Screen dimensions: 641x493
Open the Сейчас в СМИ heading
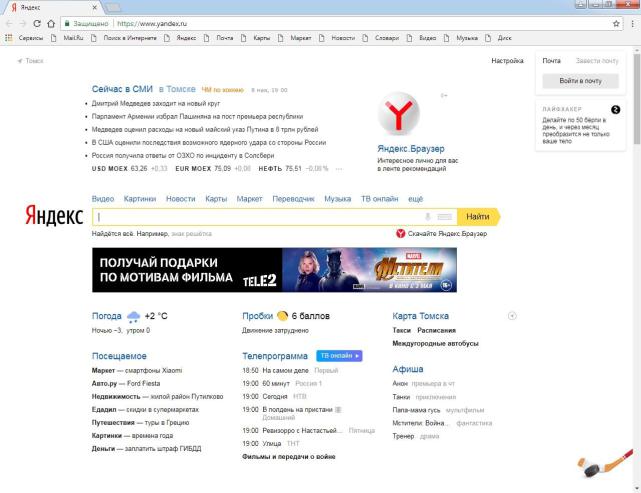[x=122, y=89]
